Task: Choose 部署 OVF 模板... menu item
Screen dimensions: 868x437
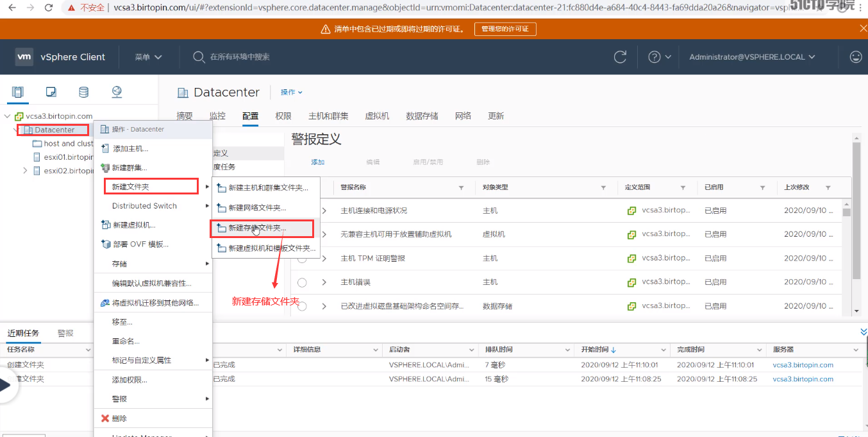Action: click(153, 244)
